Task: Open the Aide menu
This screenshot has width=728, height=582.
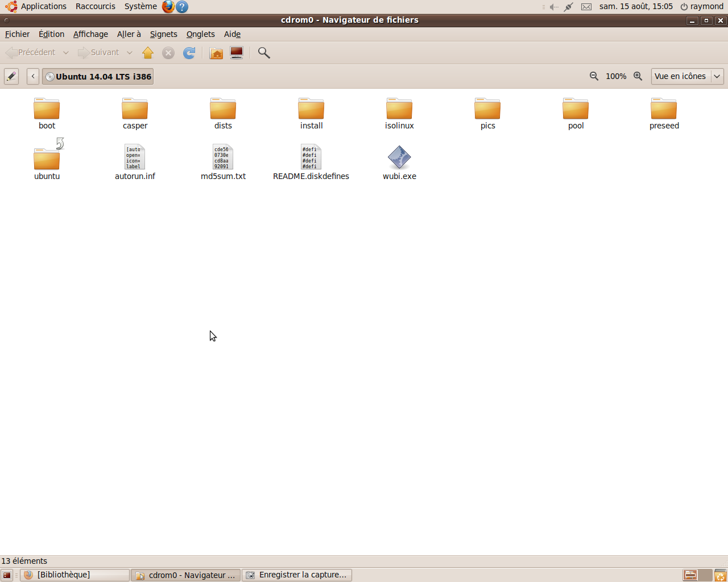Action: click(x=232, y=34)
